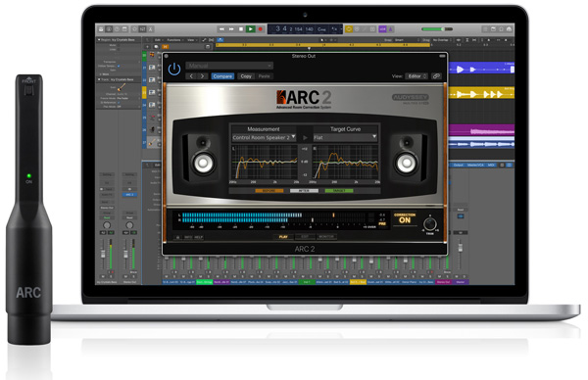This screenshot has height=380, width=588.
Task: Toggle the green TARGET curve display
Action: point(339,191)
